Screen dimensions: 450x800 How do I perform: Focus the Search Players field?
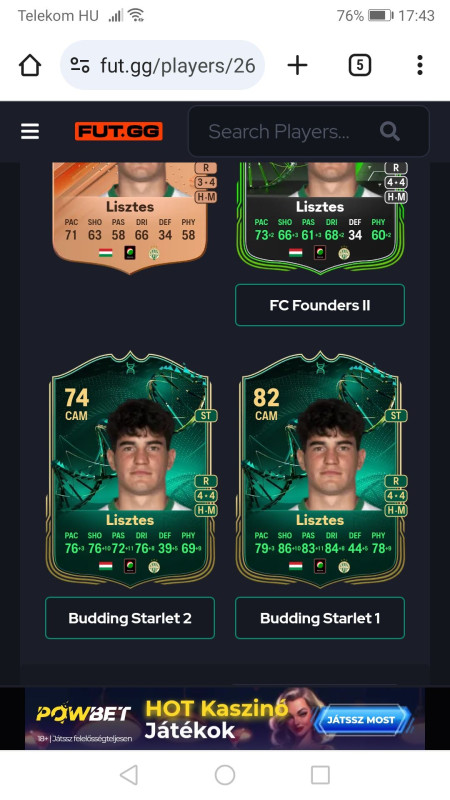[x=309, y=132]
